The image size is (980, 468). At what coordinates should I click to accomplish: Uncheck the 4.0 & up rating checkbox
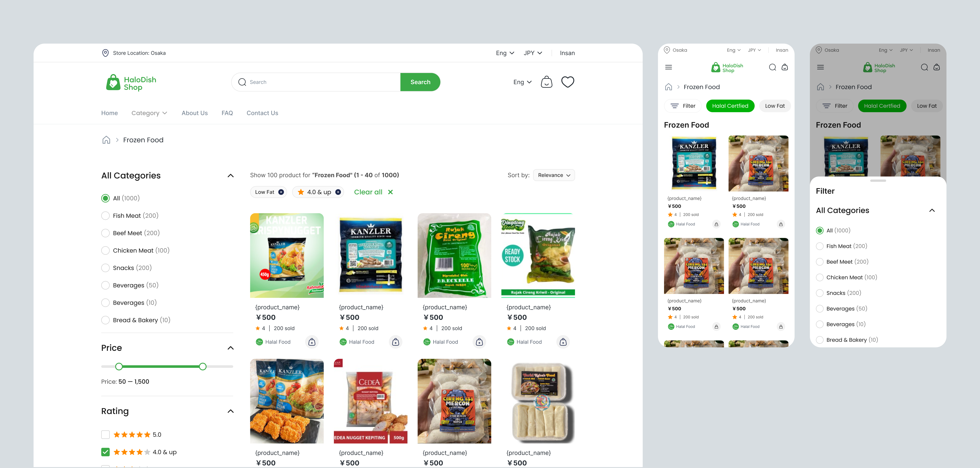105,452
